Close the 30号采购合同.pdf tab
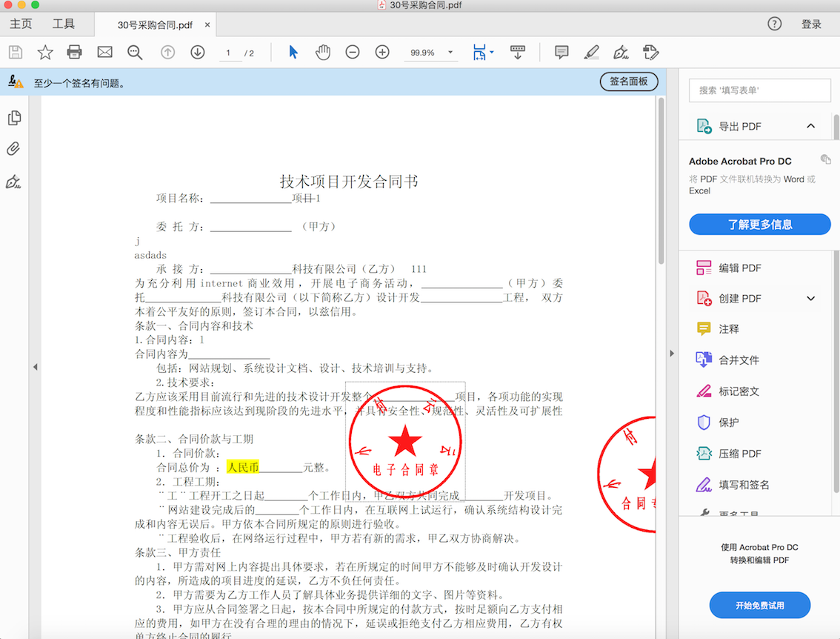This screenshot has width=840, height=639. [207, 24]
